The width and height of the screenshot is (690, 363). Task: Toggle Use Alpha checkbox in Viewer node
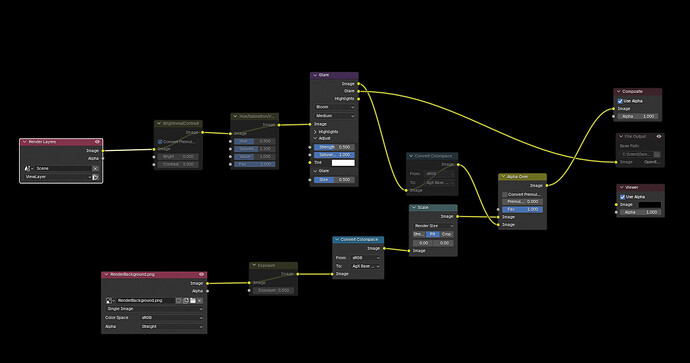click(622, 197)
